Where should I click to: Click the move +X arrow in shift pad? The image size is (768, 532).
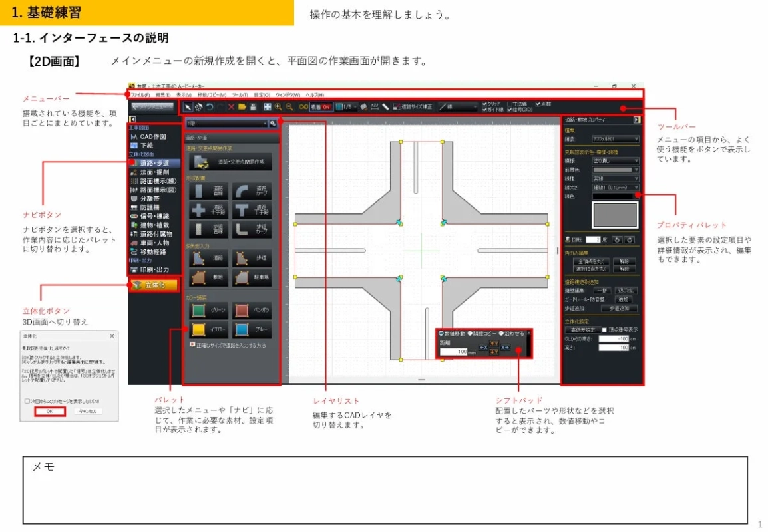point(505,348)
